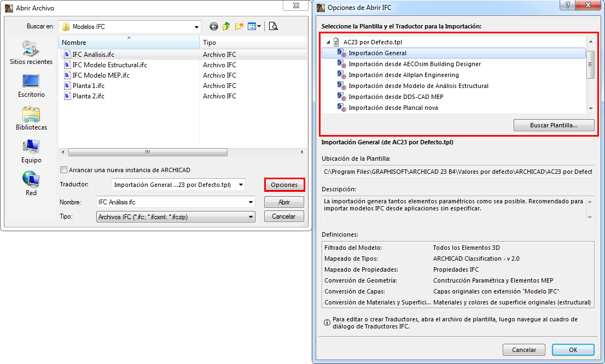Click the Descripción scroll up arrow
This screenshot has width=605, height=364.
coord(590,201)
